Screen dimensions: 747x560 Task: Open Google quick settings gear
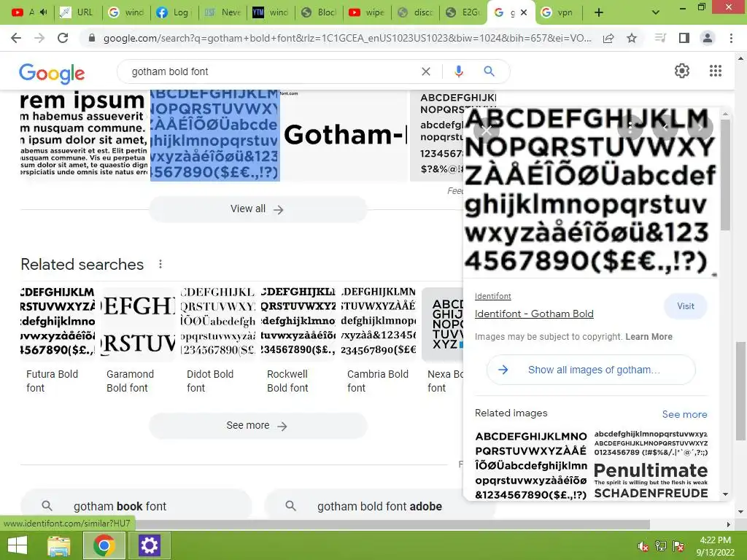pos(682,71)
